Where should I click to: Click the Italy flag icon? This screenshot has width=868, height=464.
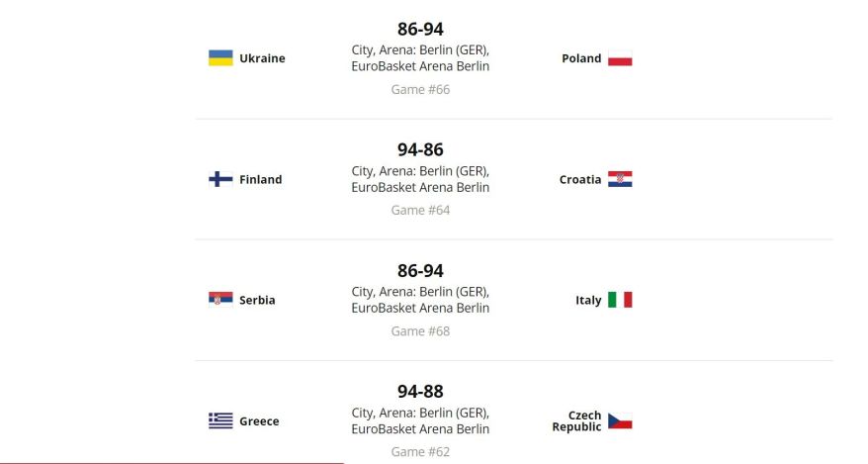[x=620, y=300]
